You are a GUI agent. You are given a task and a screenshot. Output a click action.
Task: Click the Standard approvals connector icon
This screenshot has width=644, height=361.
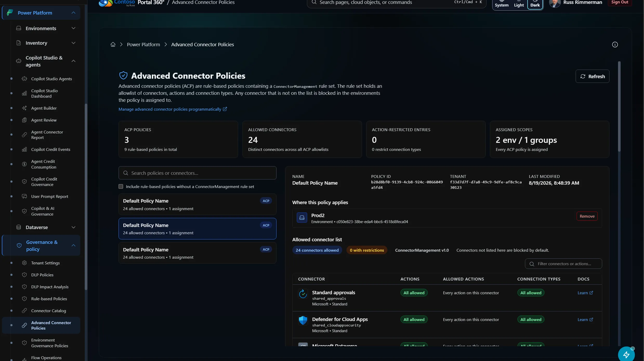303,294
